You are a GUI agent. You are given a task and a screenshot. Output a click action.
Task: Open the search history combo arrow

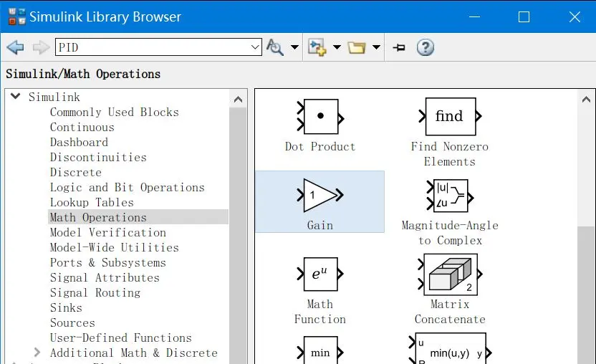coord(255,47)
